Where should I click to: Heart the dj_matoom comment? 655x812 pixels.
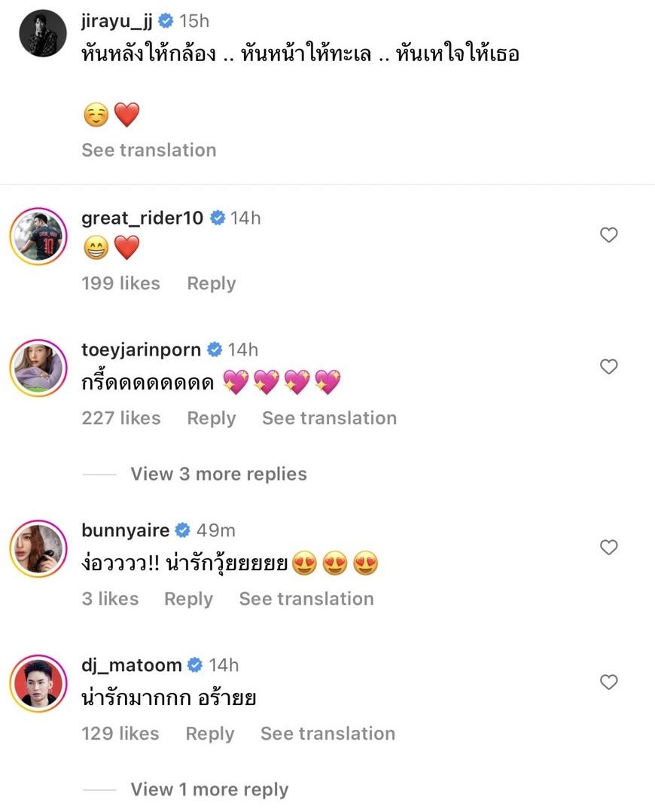coord(608,682)
